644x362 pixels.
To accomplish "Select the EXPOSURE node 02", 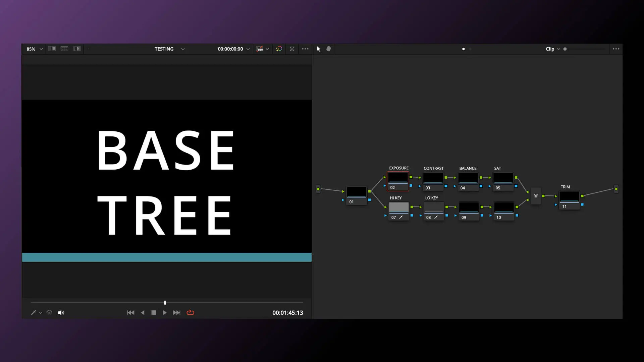I will (398, 181).
